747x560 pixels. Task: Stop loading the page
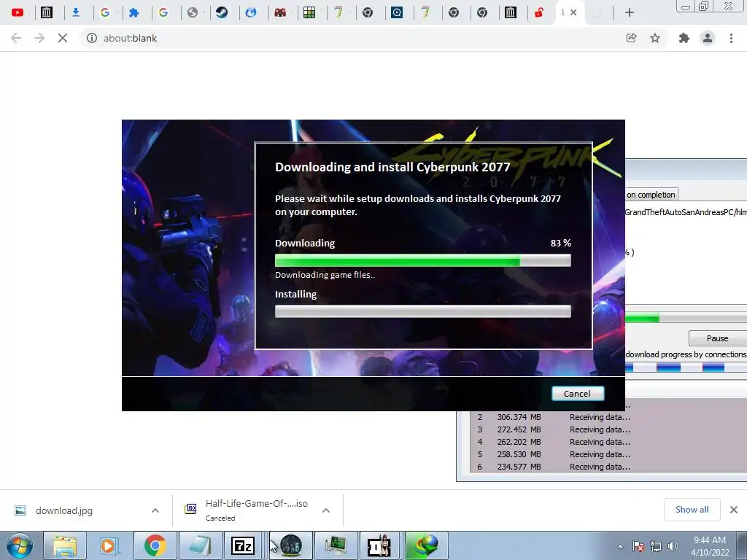pos(63,38)
